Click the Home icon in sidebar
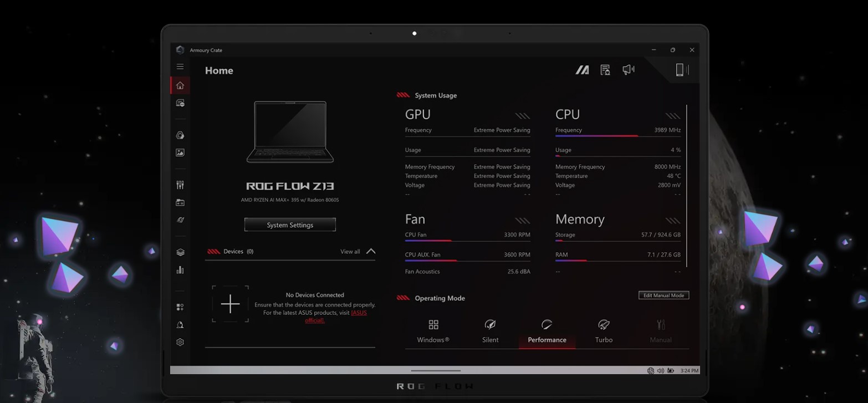868x403 pixels. point(180,85)
